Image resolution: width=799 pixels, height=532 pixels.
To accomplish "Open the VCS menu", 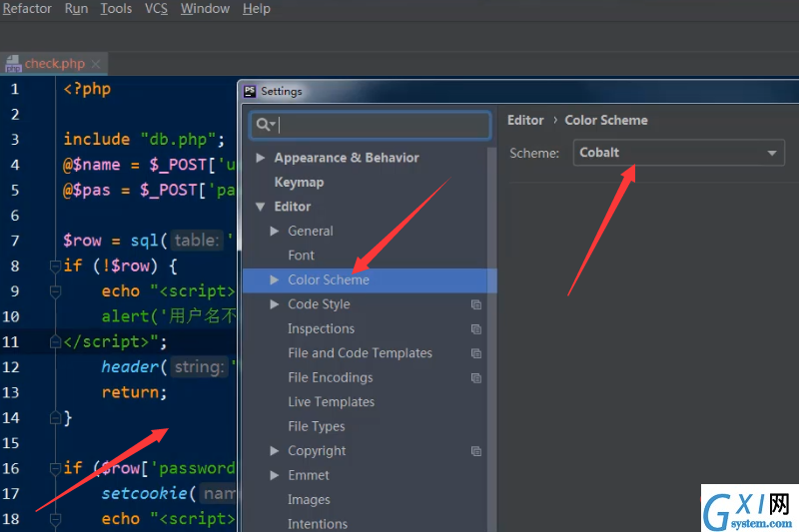I will 156,9.
